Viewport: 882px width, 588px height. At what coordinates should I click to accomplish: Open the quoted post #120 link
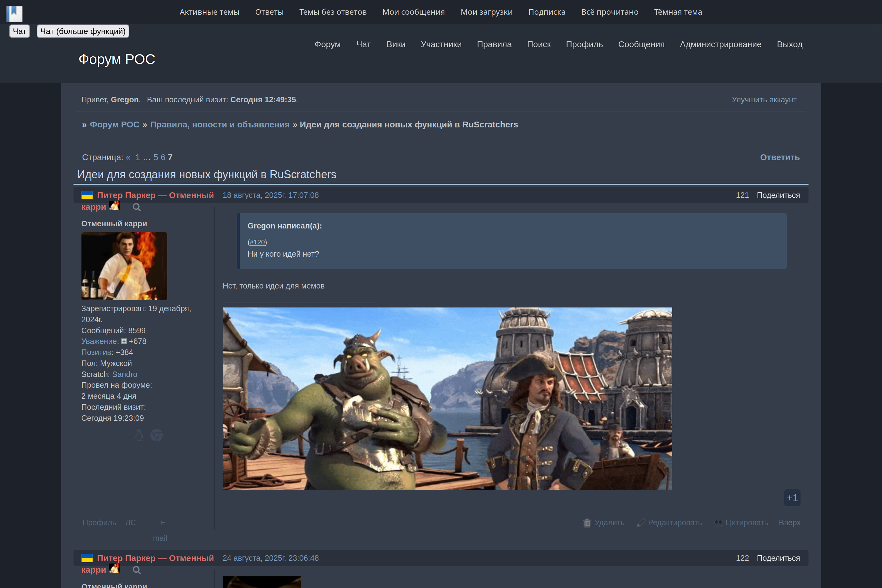tap(257, 242)
